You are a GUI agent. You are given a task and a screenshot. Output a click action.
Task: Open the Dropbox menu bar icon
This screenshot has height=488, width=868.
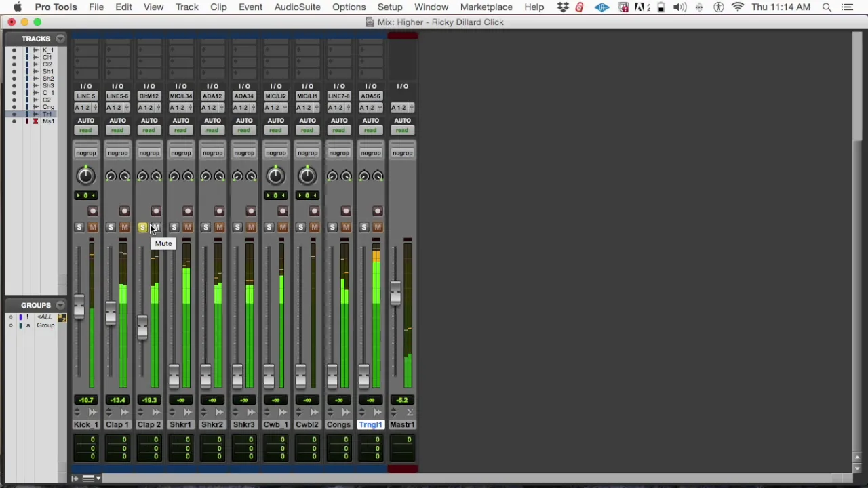563,7
